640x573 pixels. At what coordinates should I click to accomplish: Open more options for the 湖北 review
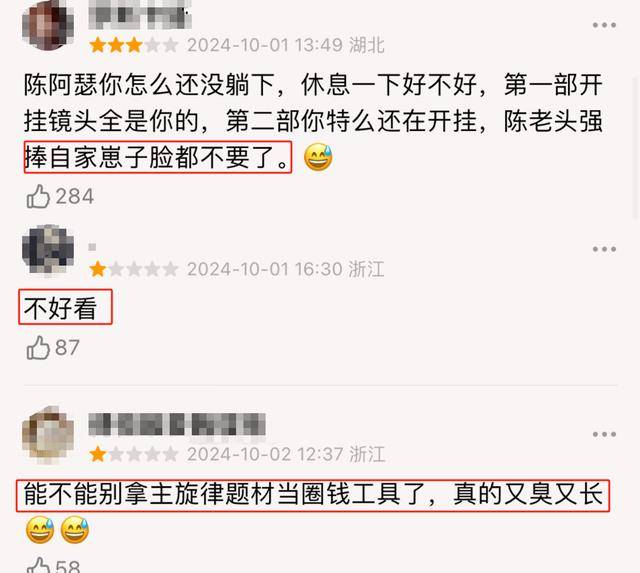604,25
